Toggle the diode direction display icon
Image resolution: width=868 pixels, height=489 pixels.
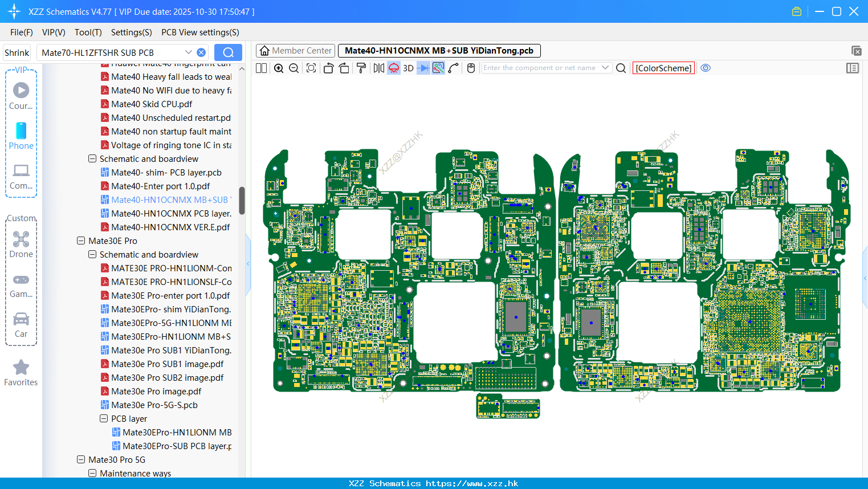tap(423, 68)
